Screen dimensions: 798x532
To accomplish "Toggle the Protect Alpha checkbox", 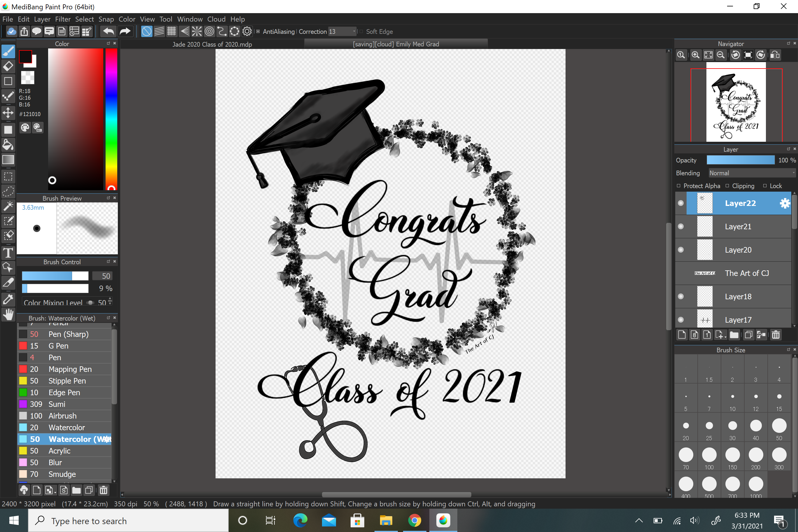I will [679, 185].
